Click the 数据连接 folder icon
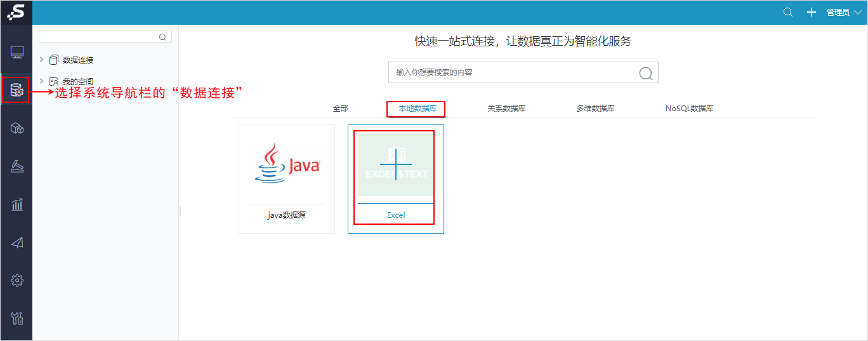 pos(54,60)
